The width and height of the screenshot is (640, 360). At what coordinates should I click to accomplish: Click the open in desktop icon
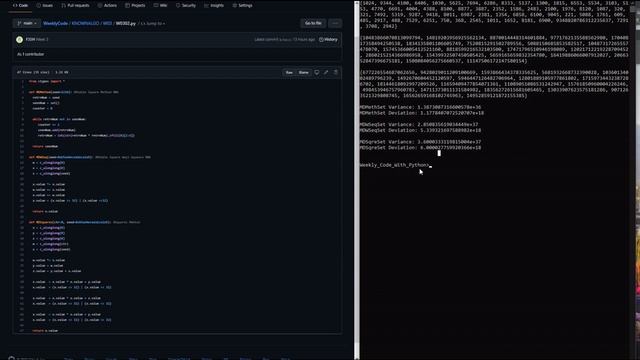(x=317, y=72)
